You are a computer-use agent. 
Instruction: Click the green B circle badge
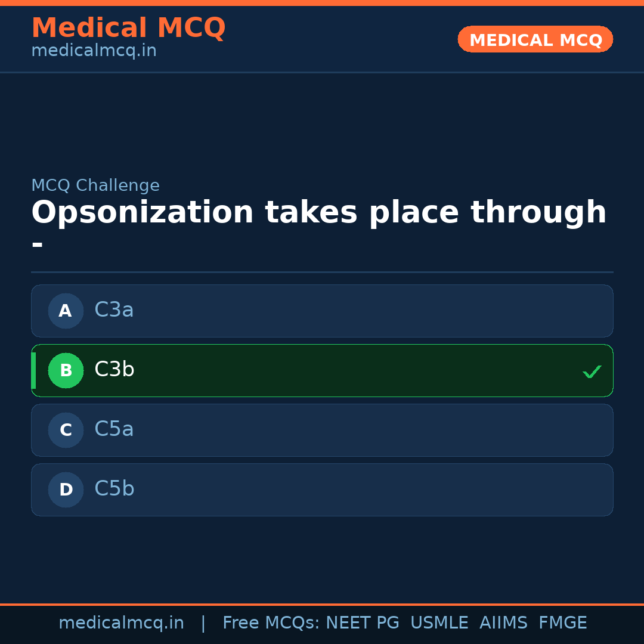pos(66,370)
